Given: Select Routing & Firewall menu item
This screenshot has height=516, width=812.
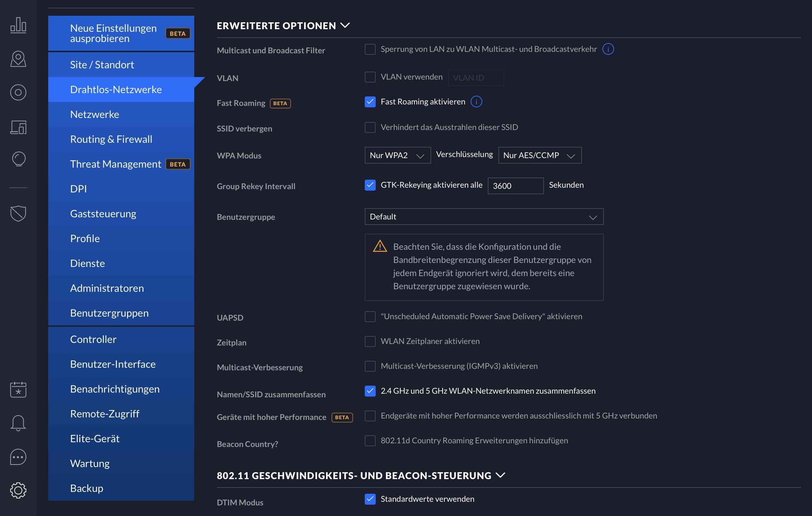Looking at the screenshot, I should pos(111,139).
